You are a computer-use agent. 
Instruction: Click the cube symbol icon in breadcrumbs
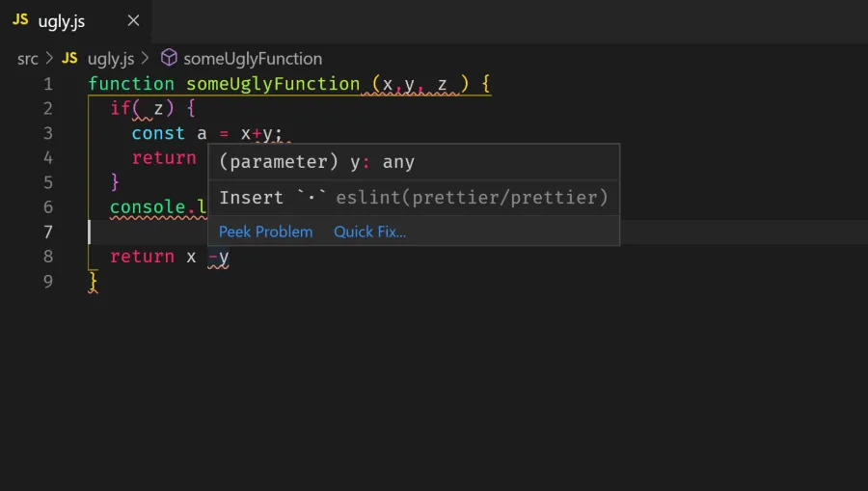(x=169, y=59)
